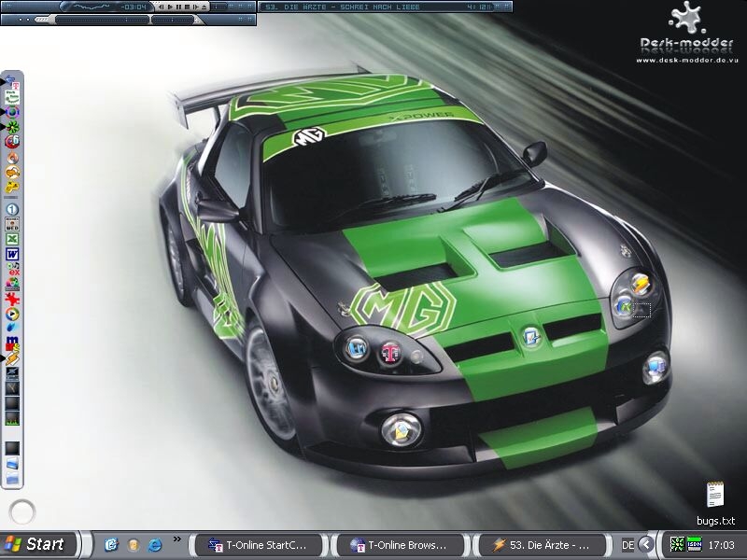Switch to T-Online Brows... taskbar window
This screenshot has width=747, height=560.
coord(401,545)
